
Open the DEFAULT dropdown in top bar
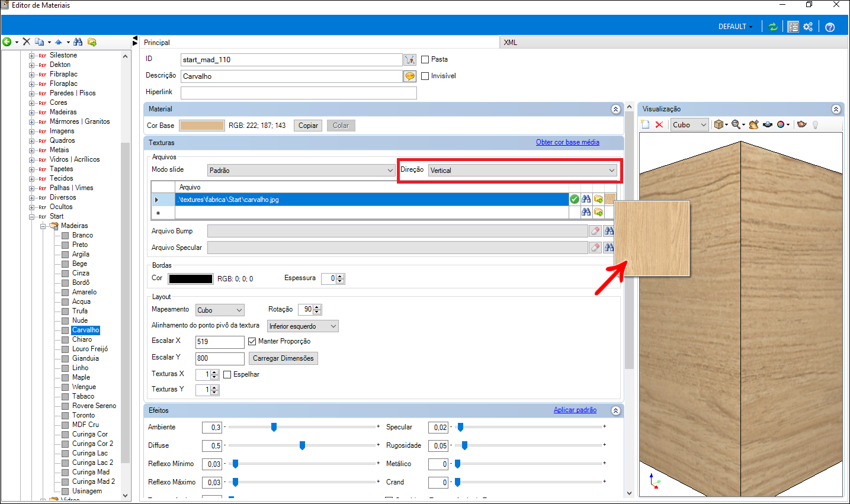pyautogui.click(x=735, y=27)
